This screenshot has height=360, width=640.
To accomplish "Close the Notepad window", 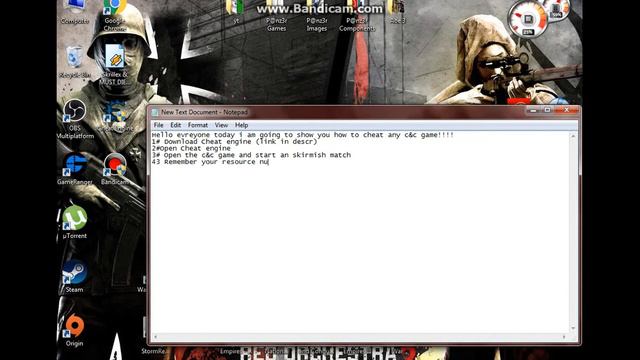I will pos(567,110).
